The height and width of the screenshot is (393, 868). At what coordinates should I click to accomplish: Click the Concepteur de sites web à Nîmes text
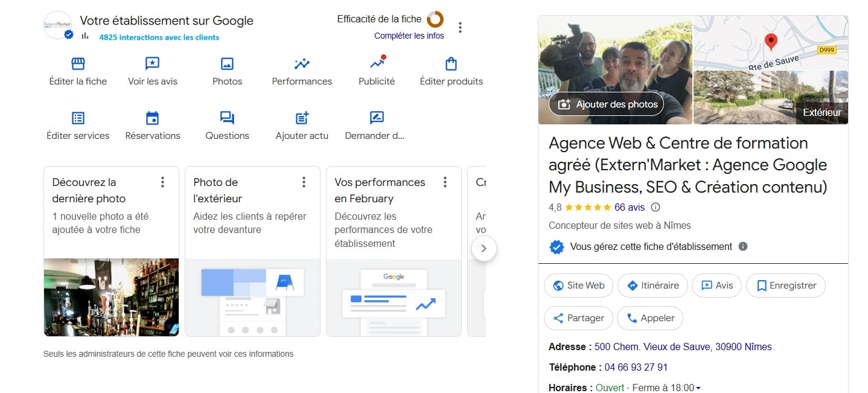[x=620, y=225]
